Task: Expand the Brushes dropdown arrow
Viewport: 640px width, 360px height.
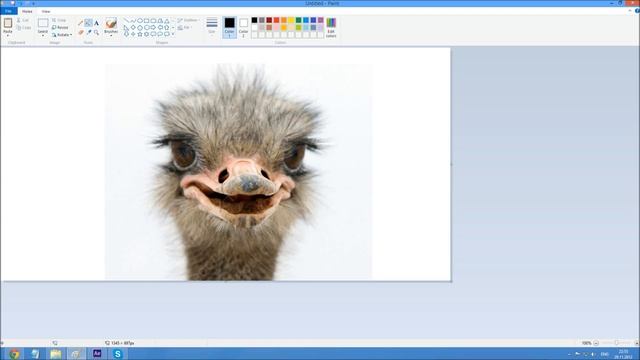Action: [x=111, y=36]
